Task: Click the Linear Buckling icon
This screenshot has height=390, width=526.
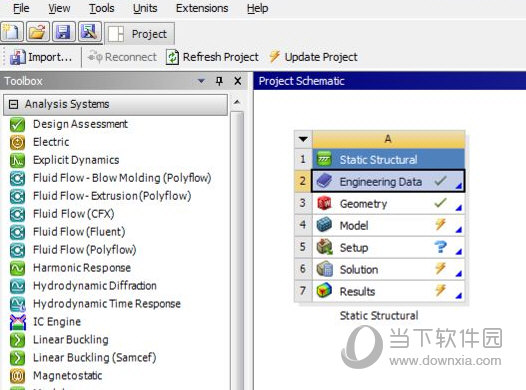Action: (17, 340)
